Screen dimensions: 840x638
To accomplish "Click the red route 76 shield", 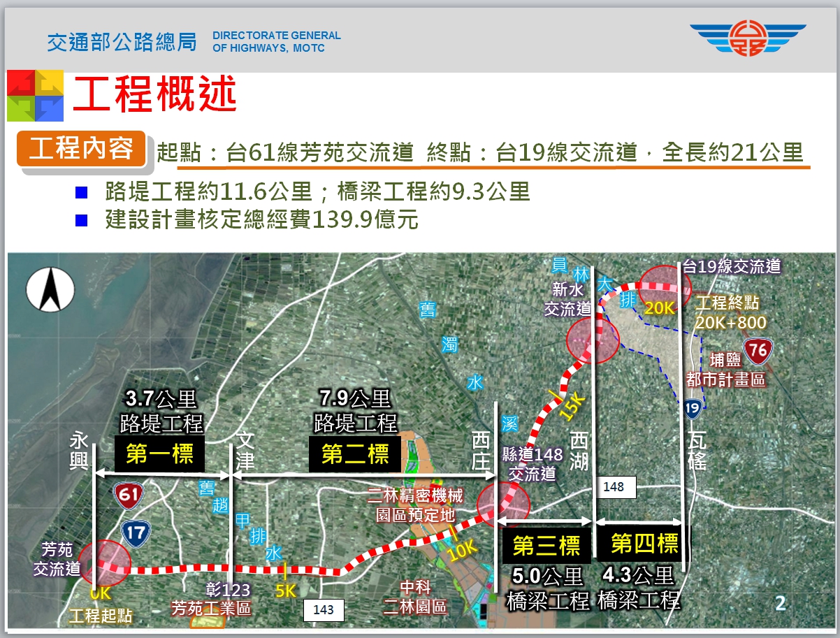I will click(758, 351).
